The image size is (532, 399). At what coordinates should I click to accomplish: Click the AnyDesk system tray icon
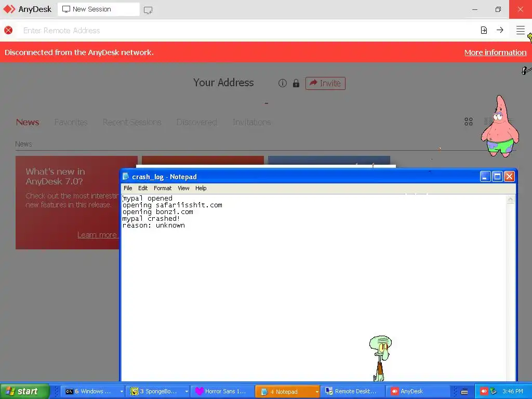(484, 391)
